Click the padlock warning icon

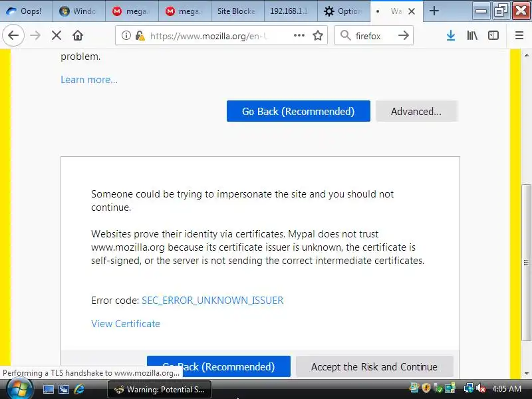tap(140, 35)
